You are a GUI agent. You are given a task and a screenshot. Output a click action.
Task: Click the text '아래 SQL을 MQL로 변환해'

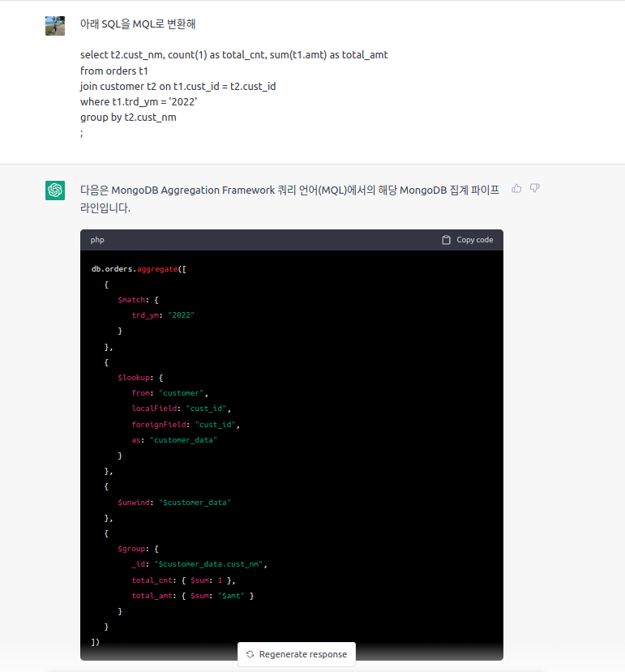[x=138, y=24]
